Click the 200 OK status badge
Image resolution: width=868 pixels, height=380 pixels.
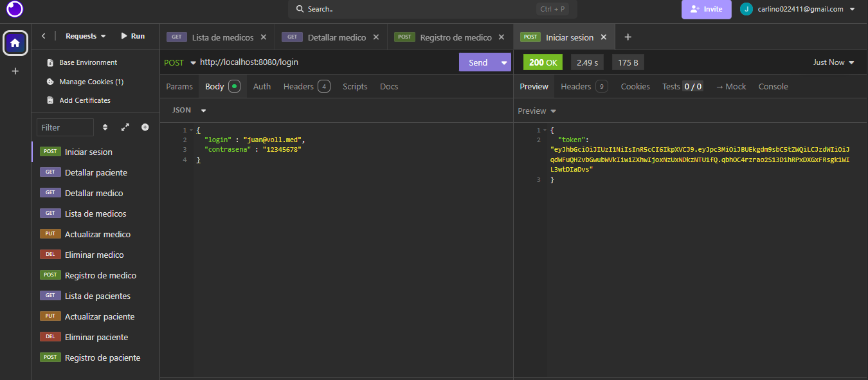coord(543,62)
